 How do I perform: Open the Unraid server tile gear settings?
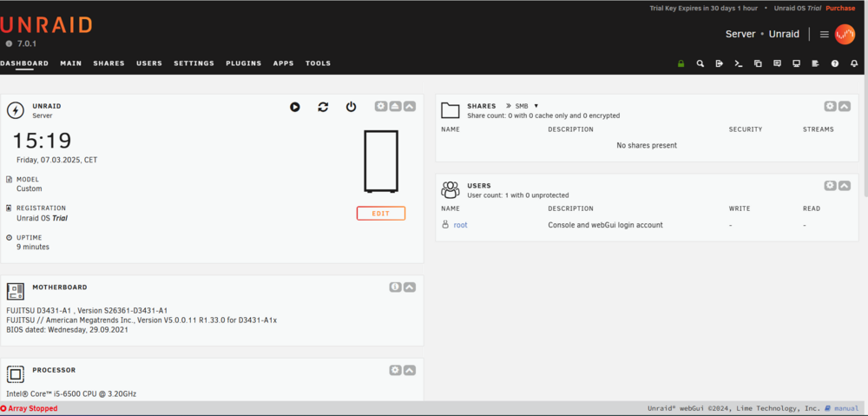tap(381, 106)
